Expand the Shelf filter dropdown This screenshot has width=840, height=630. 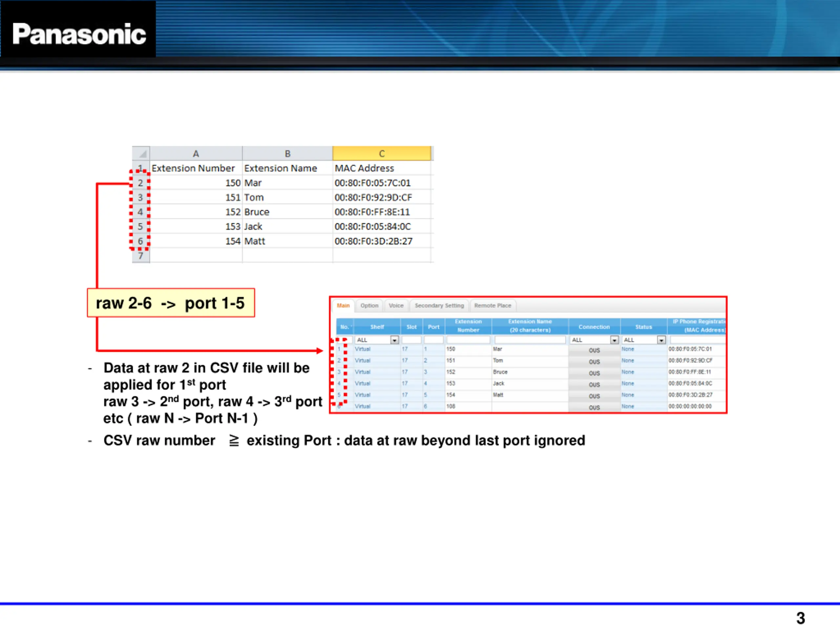tap(394, 340)
